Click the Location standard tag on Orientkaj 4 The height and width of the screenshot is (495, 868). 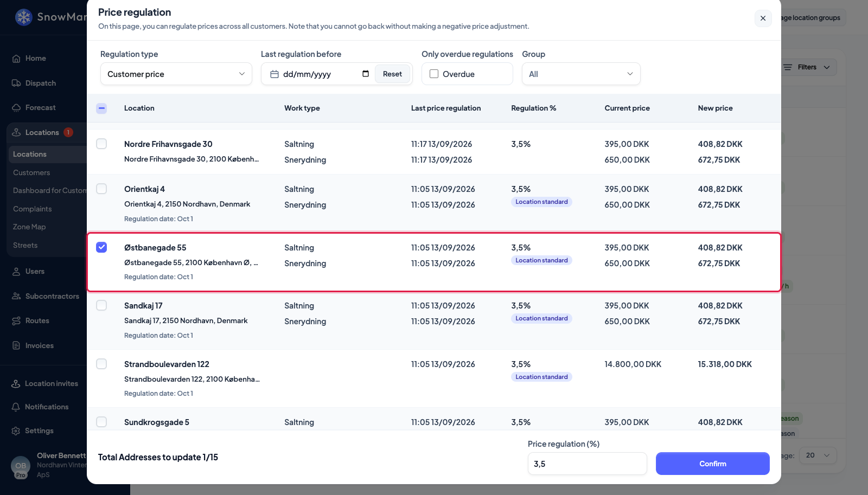(541, 202)
